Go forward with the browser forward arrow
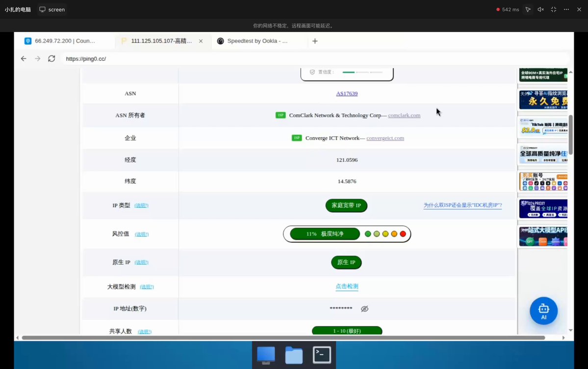588x369 pixels. pyautogui.click(x=37, y=58)
